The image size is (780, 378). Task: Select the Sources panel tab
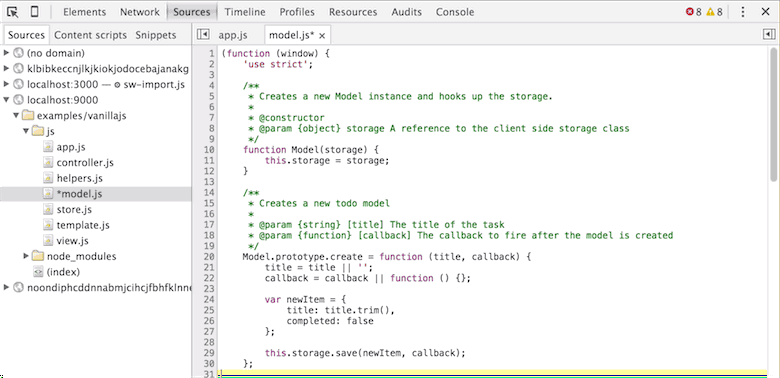pyautogui.click(x=192, y=12)
